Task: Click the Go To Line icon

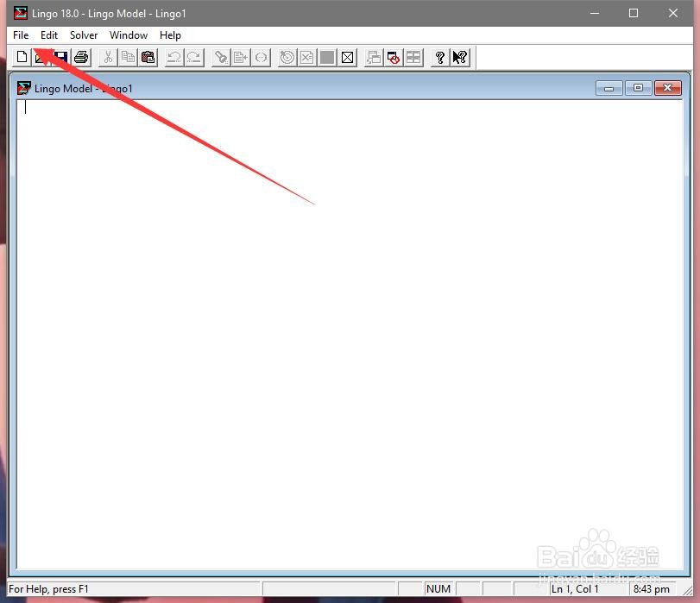Action: (241, 57)
